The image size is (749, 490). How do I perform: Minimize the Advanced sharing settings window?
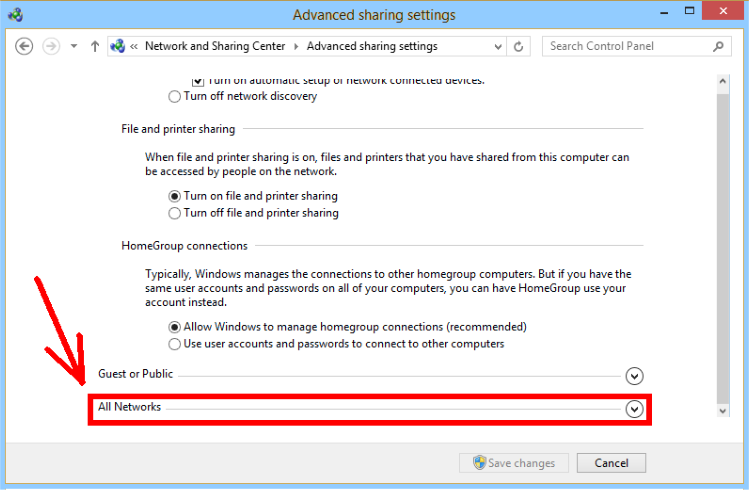click(664, 12)
